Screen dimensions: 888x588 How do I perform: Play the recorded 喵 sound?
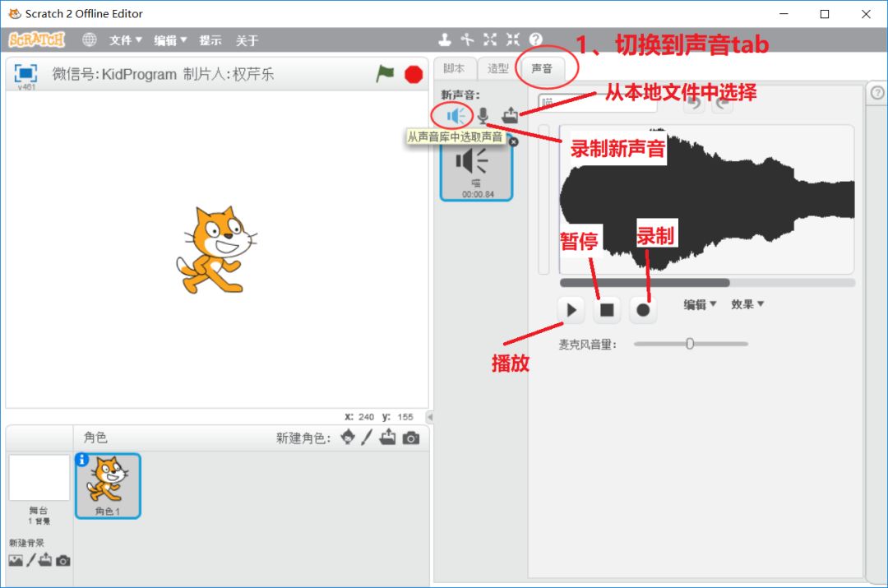[x=571, y=310]
